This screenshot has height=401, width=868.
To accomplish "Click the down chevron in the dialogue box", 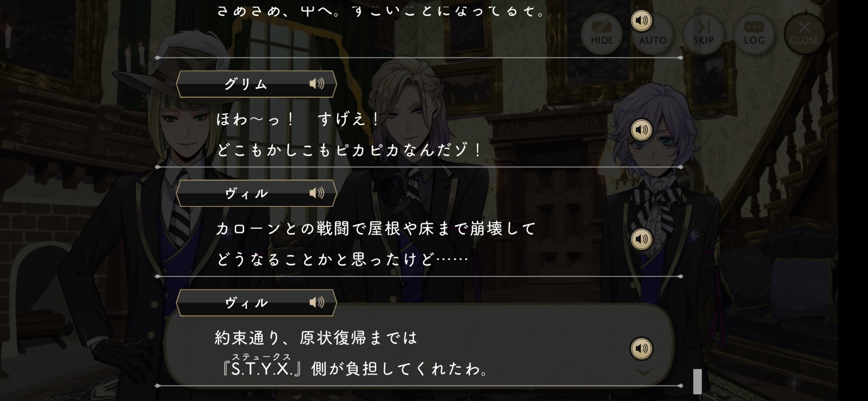I will pyautogui.click(x=644, y=373).
